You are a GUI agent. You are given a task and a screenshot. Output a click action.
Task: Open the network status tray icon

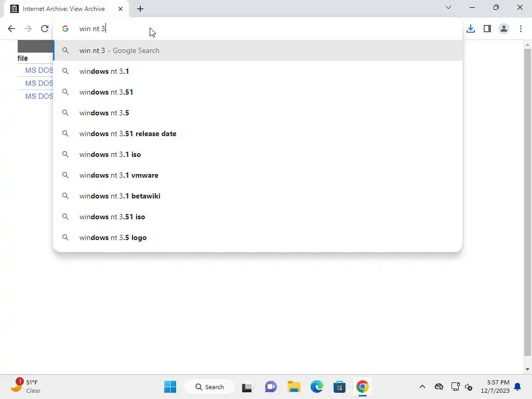455,387
